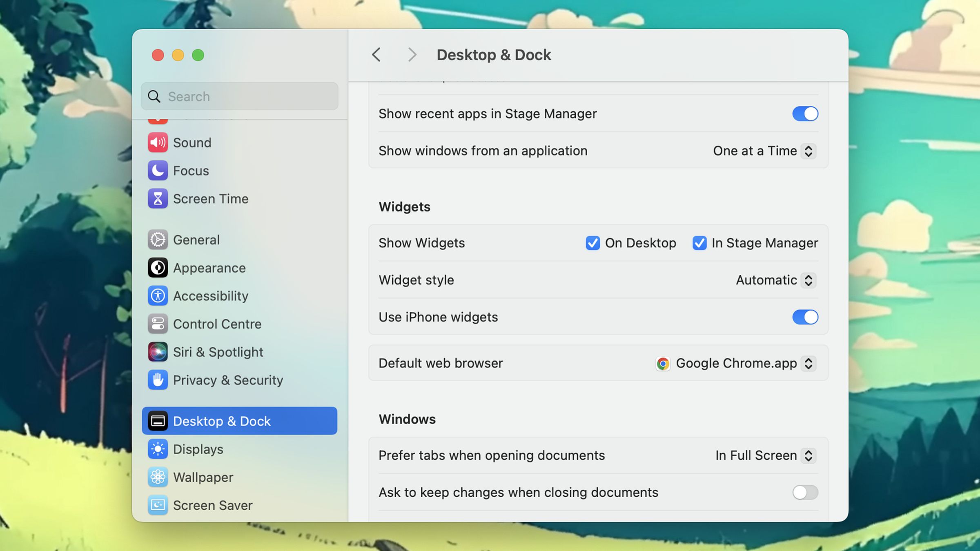
Task: Disable Ask to keep changes toggle
Action: (805, 492)
